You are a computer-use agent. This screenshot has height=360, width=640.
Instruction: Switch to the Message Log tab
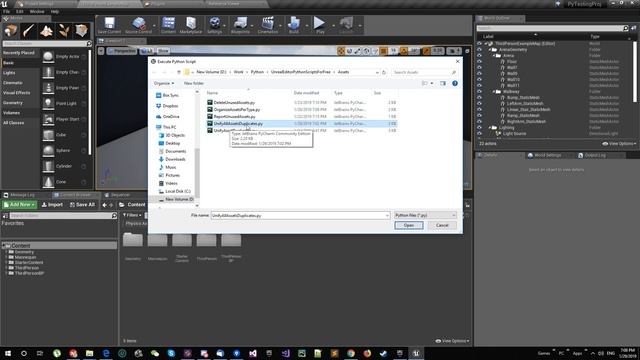19,195
